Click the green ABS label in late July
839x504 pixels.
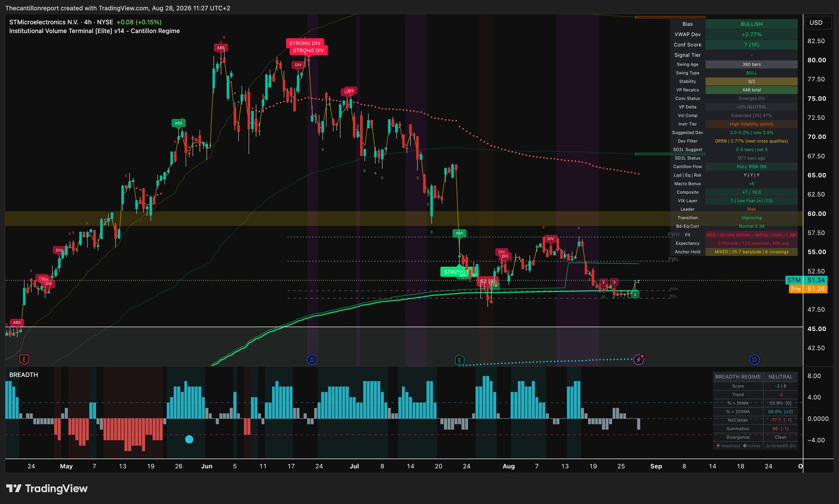pyautogui.click(x=459, y=233)
